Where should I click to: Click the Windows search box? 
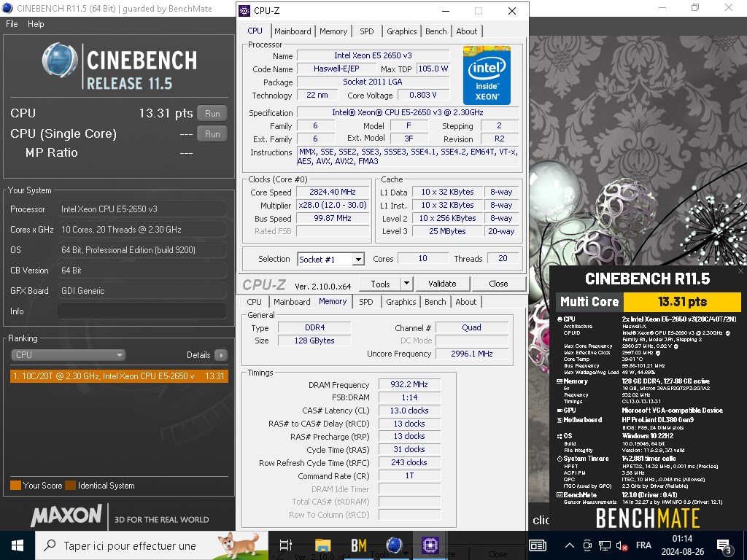[150, 545]
